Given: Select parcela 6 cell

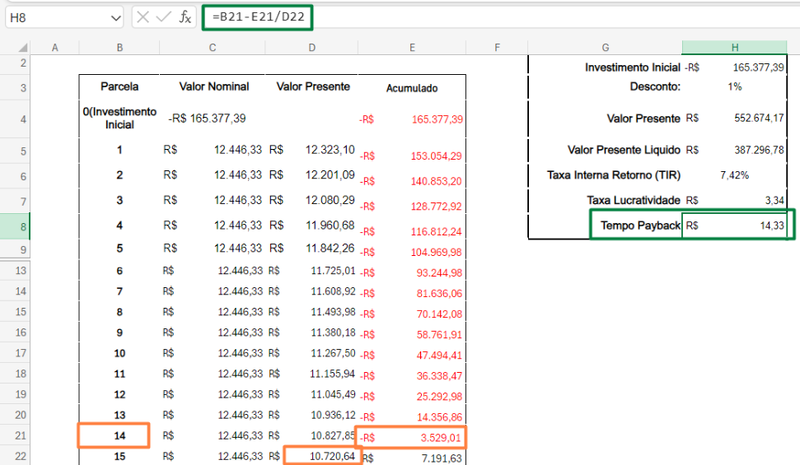Looking at the screenshot, I should (119, 271).
